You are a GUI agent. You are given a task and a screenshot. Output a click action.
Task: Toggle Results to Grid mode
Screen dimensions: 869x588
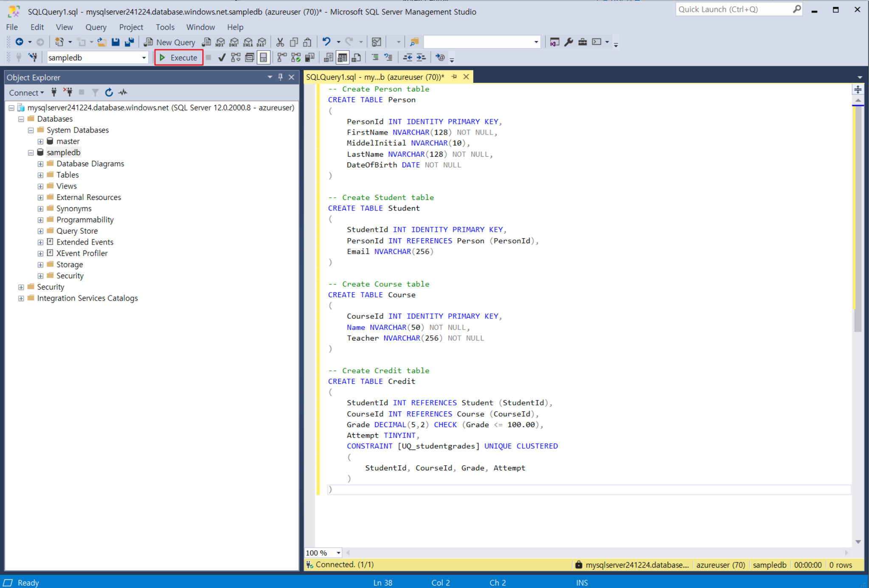(x=342, y=57)
